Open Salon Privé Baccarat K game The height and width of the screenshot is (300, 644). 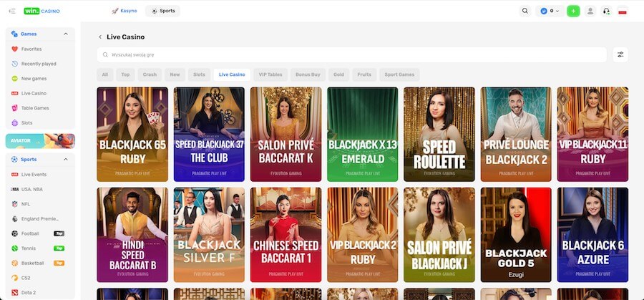[x=286, y=135]
